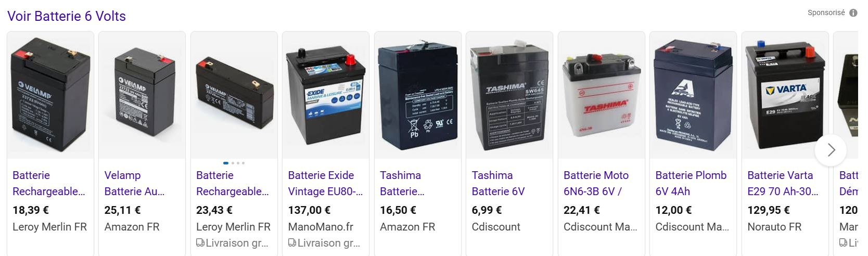Open Velamp Batterie Au... Amazon listing
Viewport: 868px width, 256px height.
tap(134, 183)
